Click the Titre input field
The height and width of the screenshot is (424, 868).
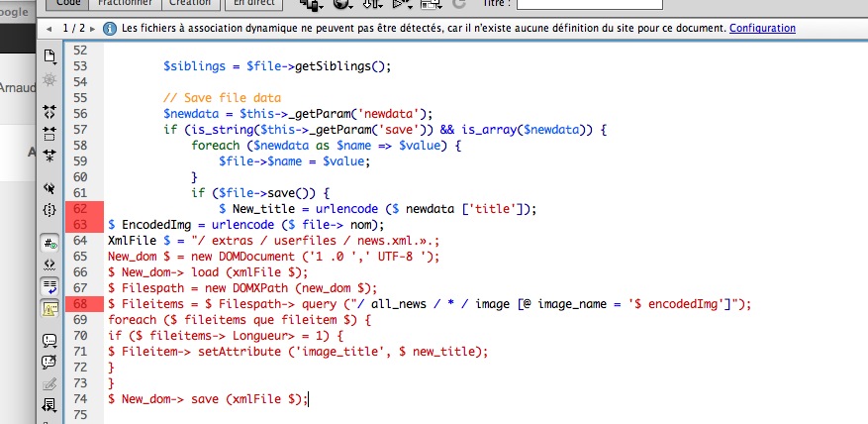[x=589, y=3]
